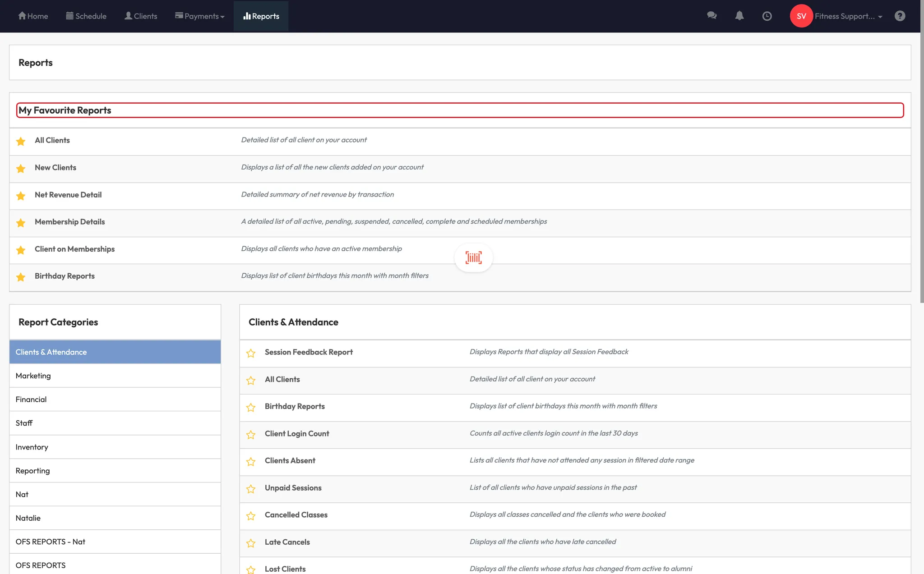The height and width of the screenshot is (574, 924).
Task: Open the Membership Details report
Action: pos(69,222)
